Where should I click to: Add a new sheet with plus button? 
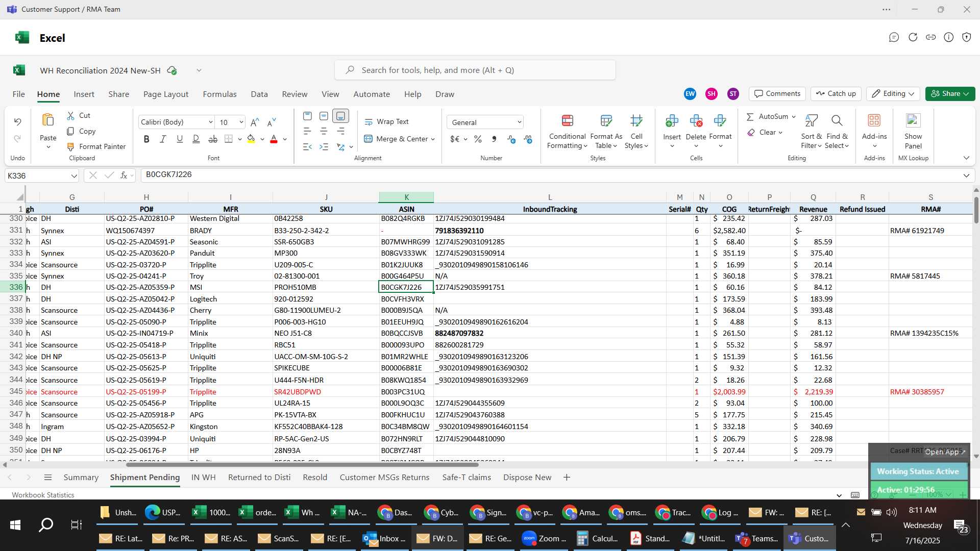pyautogui.click(x=567, y=478)
